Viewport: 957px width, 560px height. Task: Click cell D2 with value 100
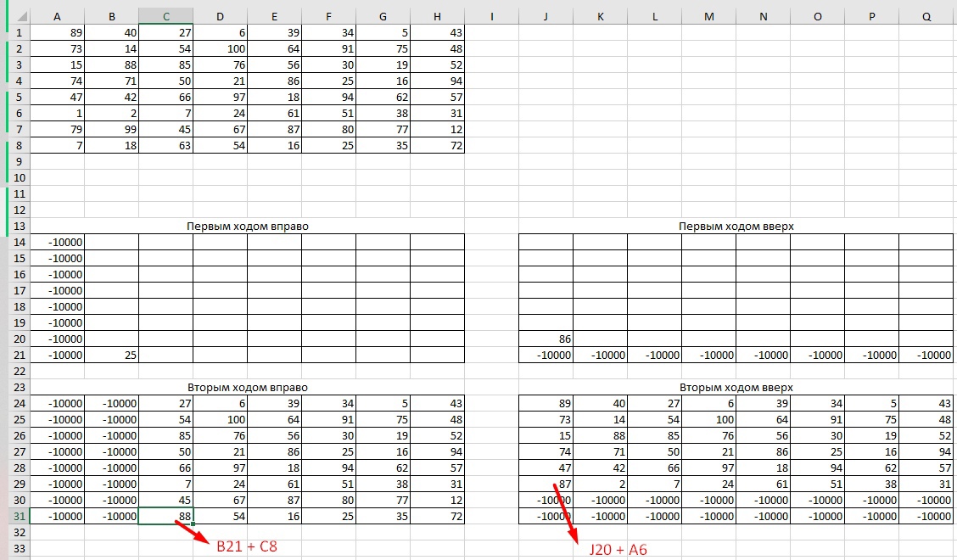point(220,48)
